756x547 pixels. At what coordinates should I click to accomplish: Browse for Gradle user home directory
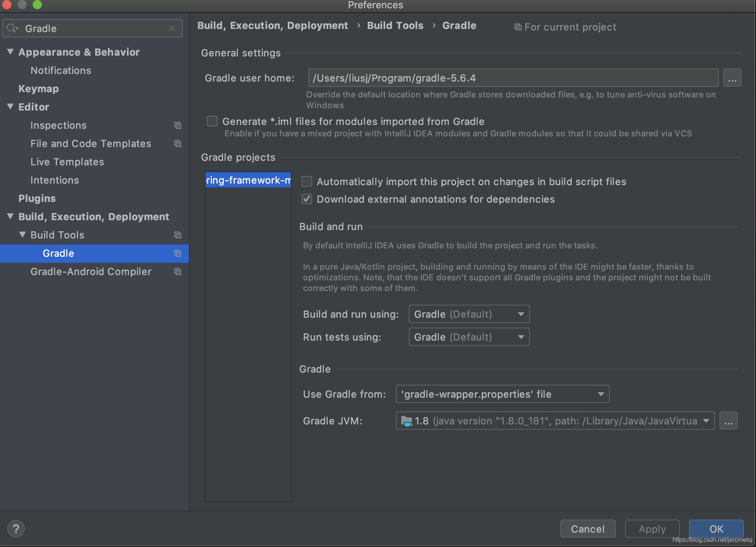(x=732, y=78)
